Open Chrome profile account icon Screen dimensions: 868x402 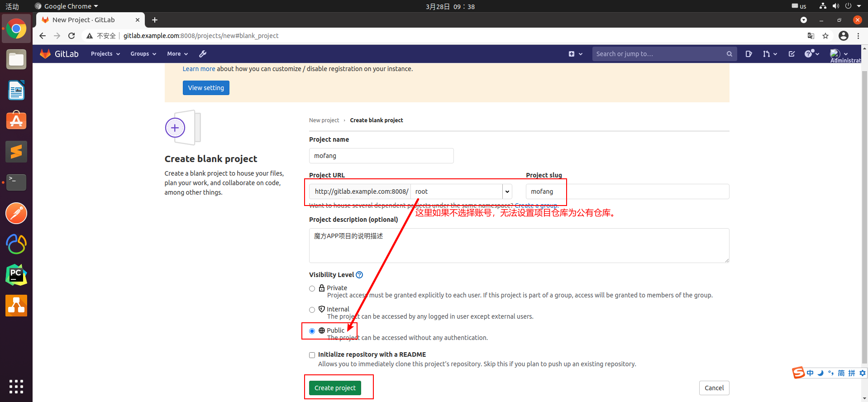tap(844, 36)
